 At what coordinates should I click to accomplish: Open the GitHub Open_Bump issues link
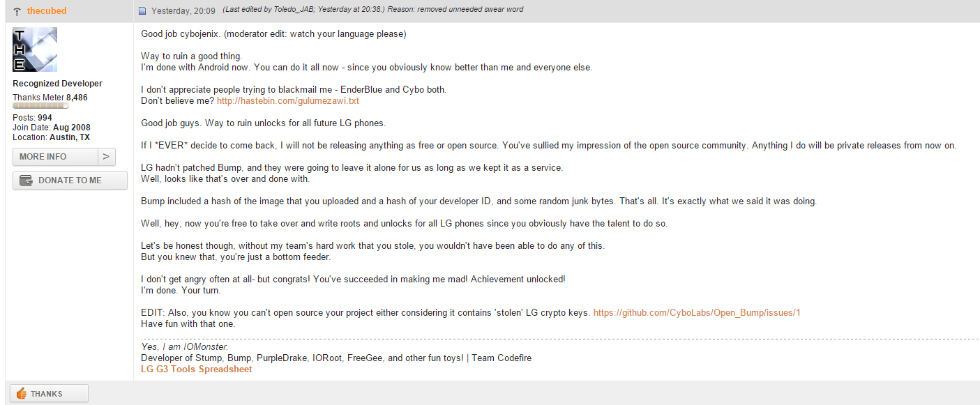click(x=696, y=312)
